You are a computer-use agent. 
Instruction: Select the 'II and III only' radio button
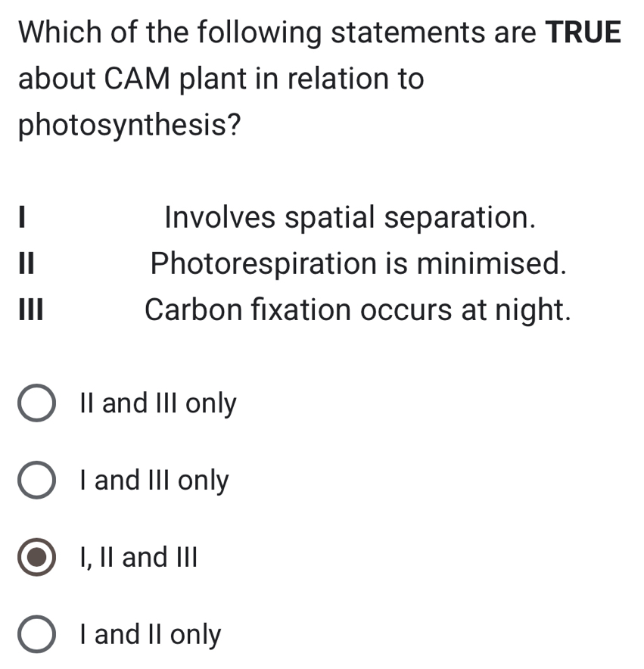coord(36,403)
